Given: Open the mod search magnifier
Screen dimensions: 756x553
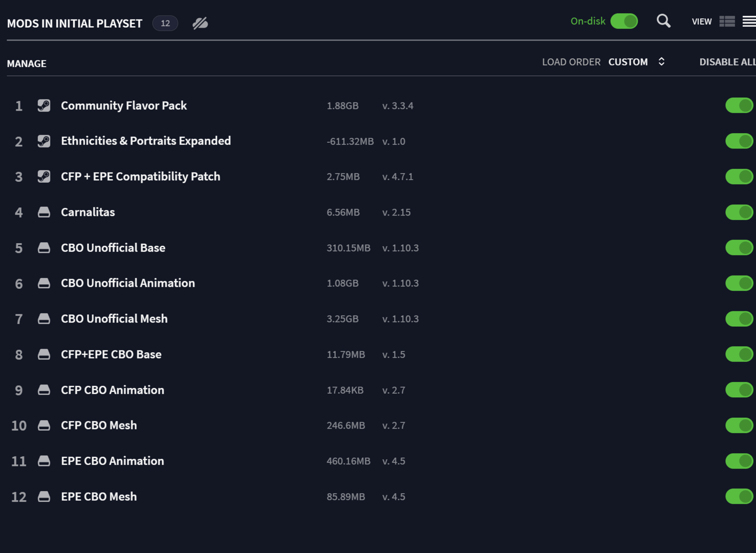Looking at the screenshot, I should click(663, 21).
